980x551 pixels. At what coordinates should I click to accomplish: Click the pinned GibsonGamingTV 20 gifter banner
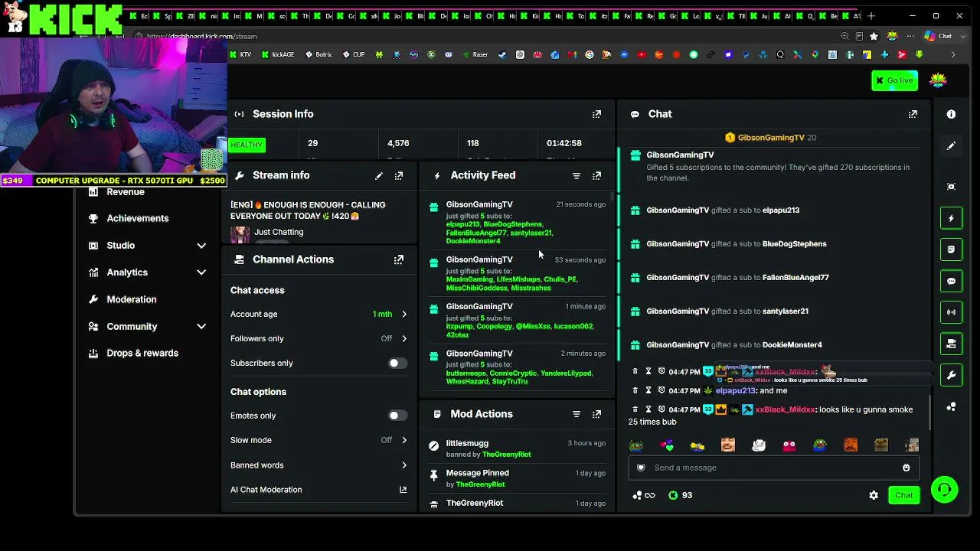click(771, 138)
